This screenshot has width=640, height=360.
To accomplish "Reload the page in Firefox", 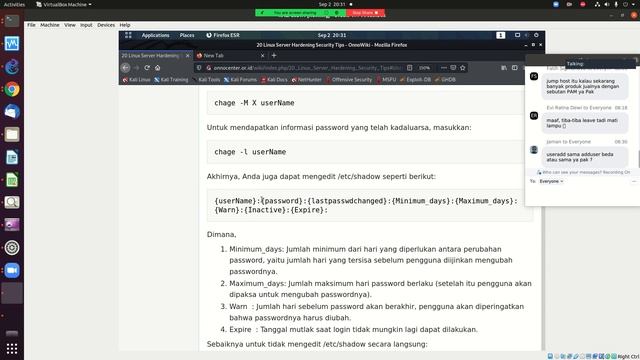I will click(147, 68).
